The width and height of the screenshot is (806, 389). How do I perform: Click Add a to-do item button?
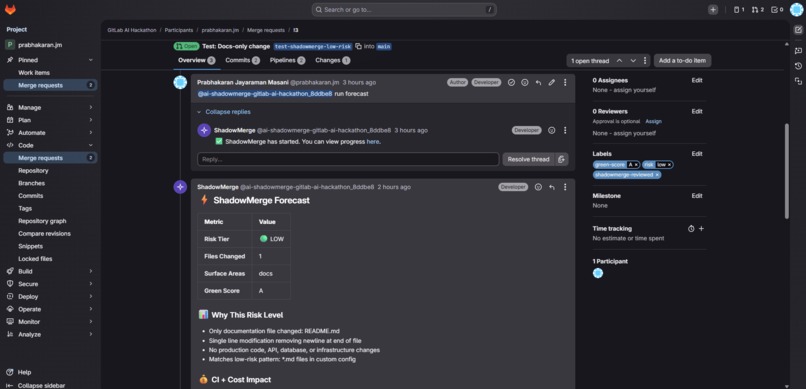coord(682,61)
